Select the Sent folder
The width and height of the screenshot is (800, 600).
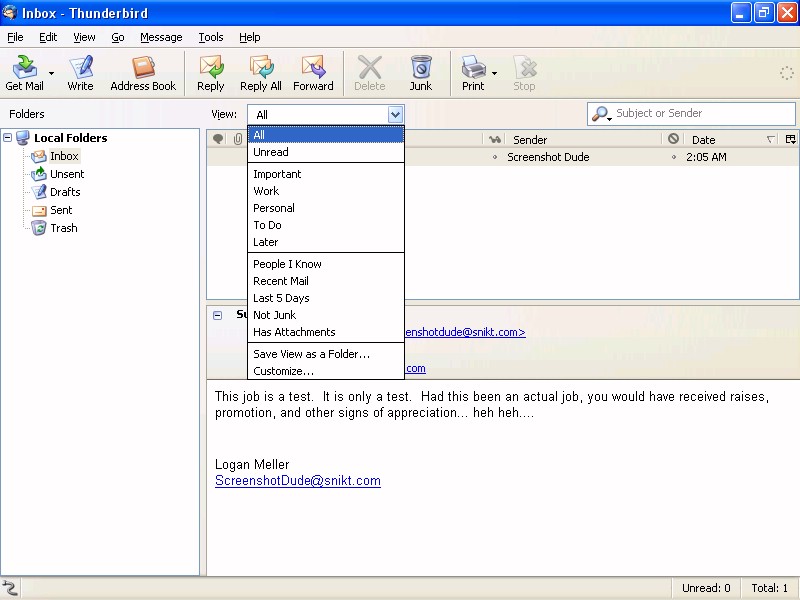pyautogui.click(x=61, y=210)
